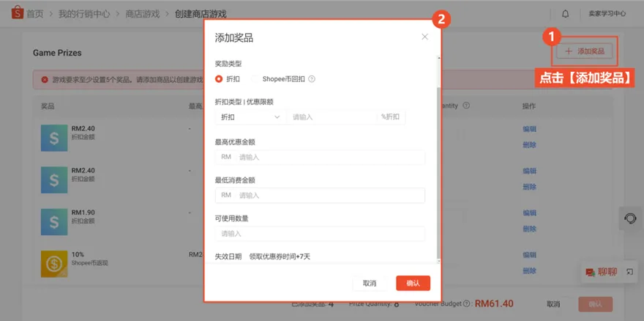Go to 商店游戏 in the breadcrumb
This screenshot has height=321, width=644.
click(x=143, y=14)
